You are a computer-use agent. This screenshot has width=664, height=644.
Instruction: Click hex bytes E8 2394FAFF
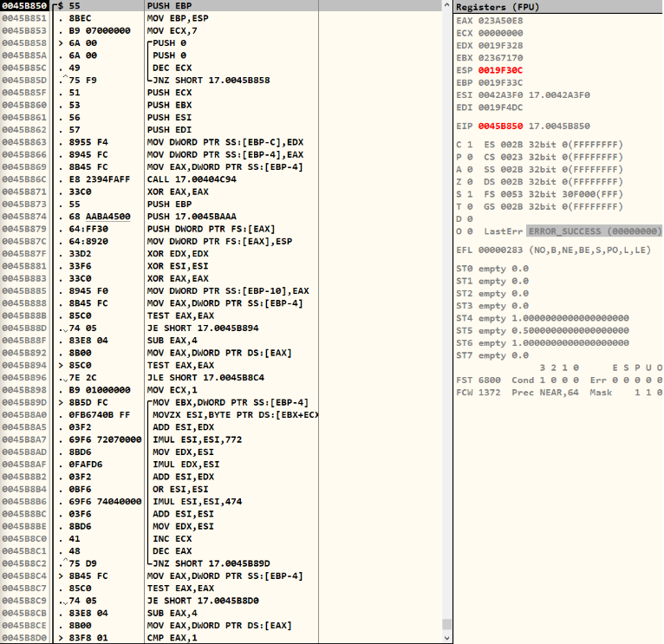coord(100,179)
